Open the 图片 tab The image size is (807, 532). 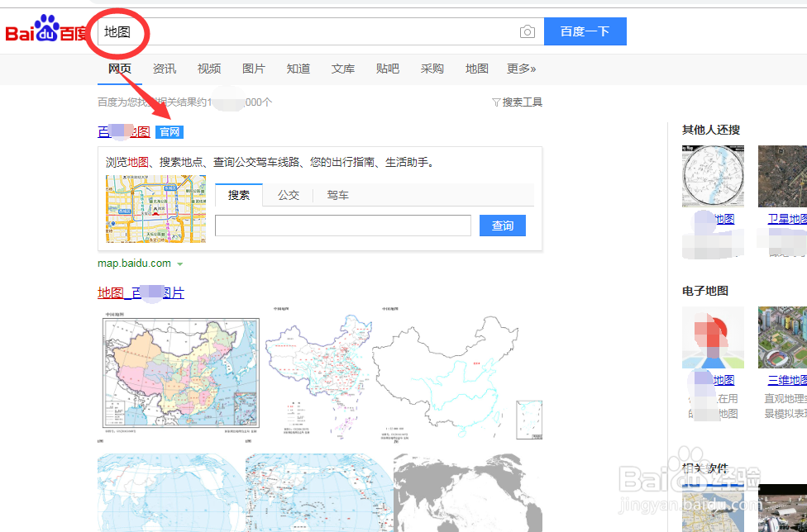(x=254, y=69)
